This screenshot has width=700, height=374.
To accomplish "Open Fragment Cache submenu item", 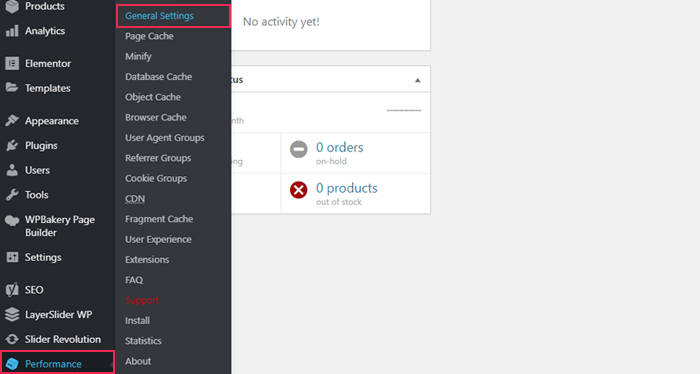I will coord(159,219).
